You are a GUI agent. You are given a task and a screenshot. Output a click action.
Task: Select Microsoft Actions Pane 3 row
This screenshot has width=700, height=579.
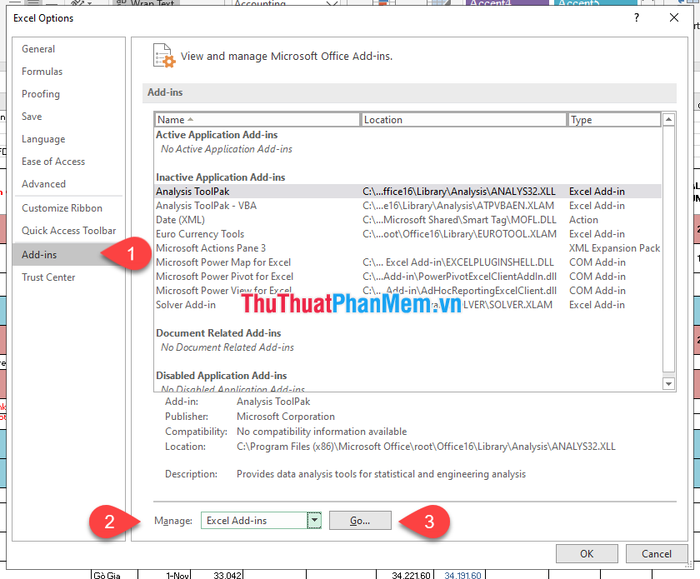click(x=408, y=248)
